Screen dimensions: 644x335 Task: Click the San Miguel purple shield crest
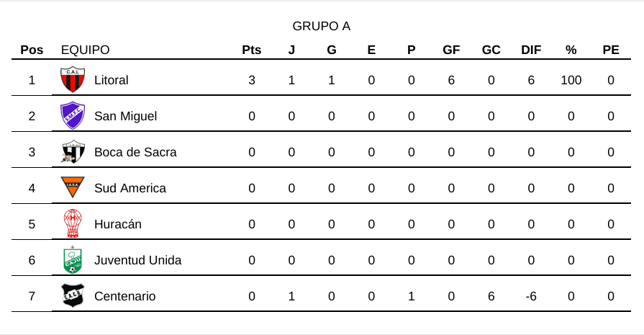tap(73, 116)
